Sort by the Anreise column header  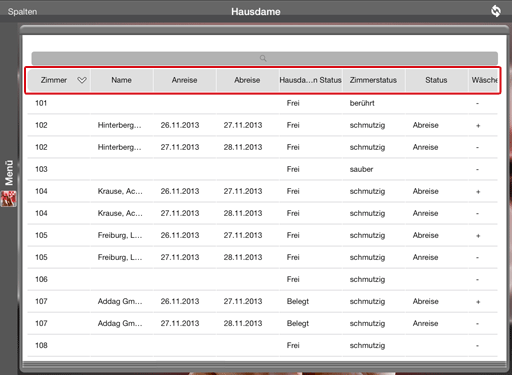coord(184,80)
